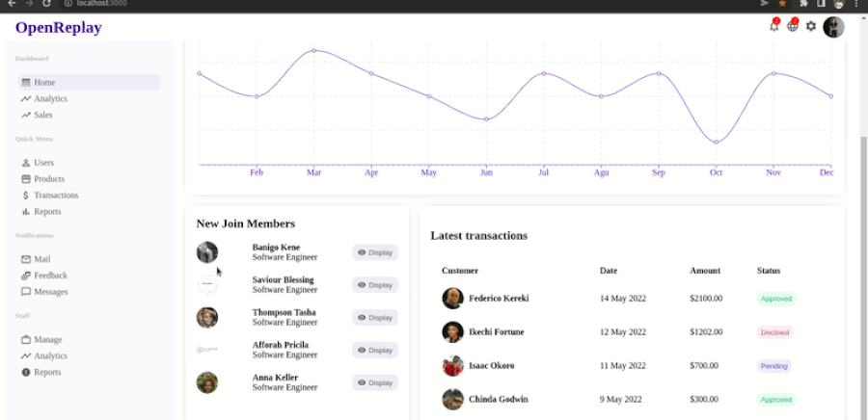This screenshot has width=868, height=420.
Task: Open the user profile avatar
Action: pyautogui.click(x=833, y=27)
